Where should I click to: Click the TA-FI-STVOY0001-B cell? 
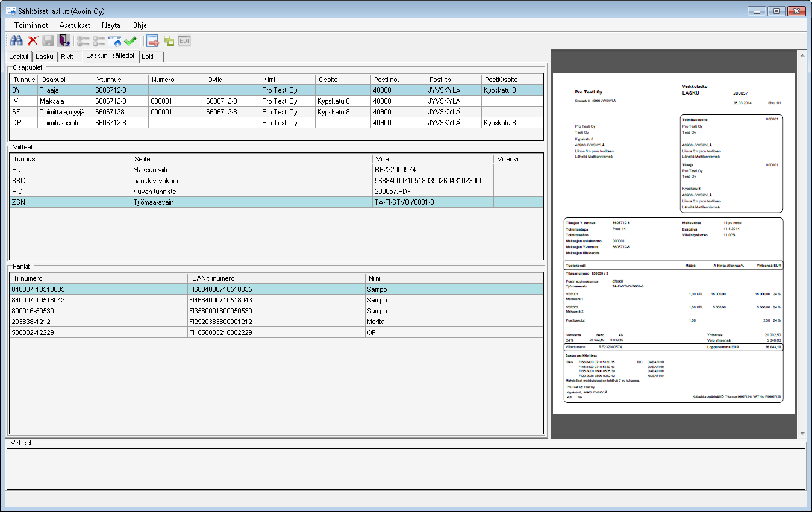pos(433,202)
